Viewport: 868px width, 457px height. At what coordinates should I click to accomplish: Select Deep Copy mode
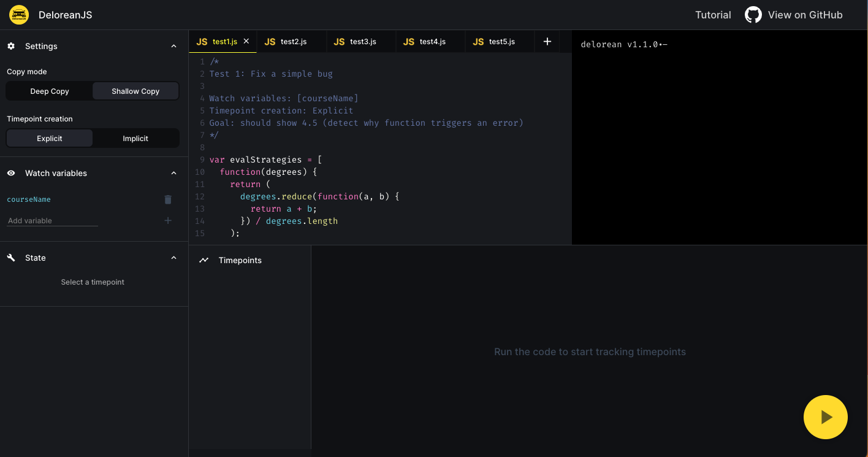point(50,91)
